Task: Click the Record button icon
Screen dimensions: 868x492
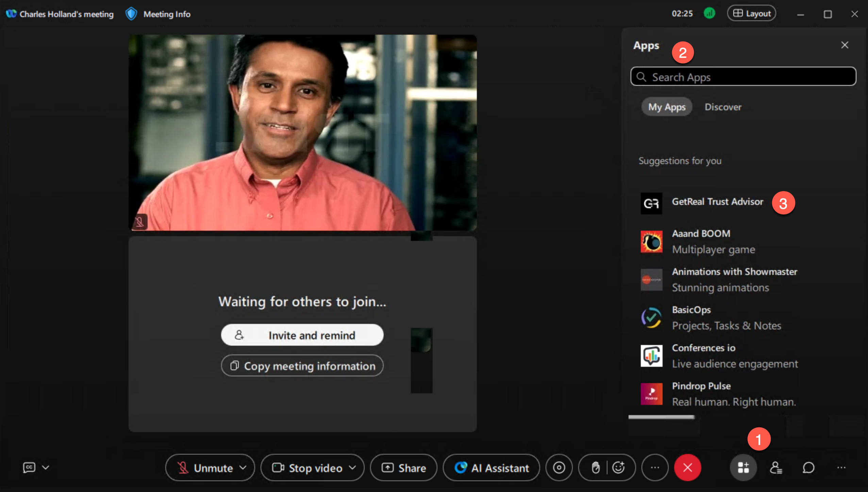Action: 559,468
